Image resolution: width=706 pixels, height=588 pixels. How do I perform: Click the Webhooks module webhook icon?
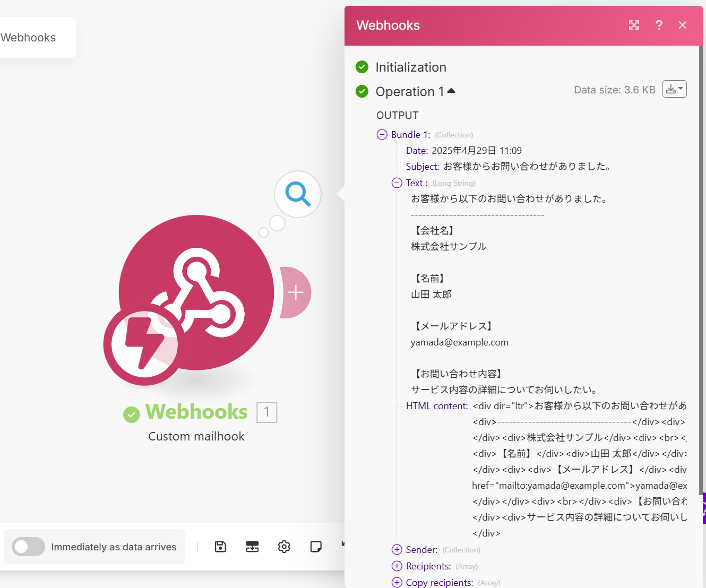click(197, 292)
